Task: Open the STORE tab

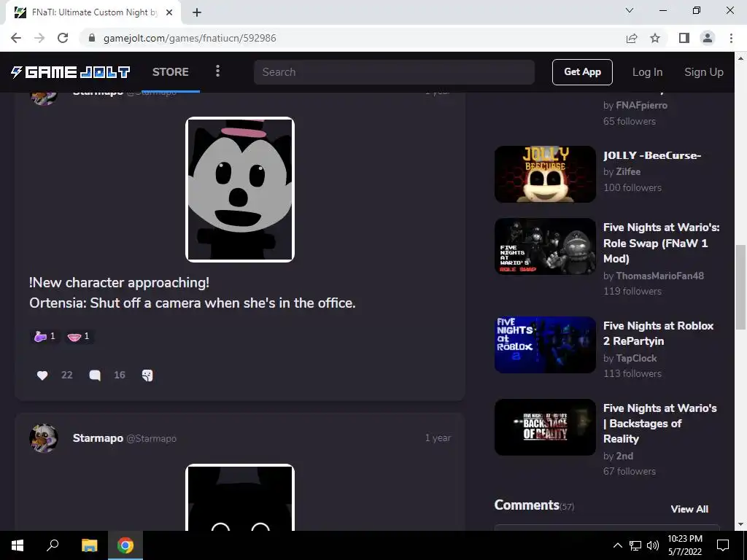Action: coord(171,72)
